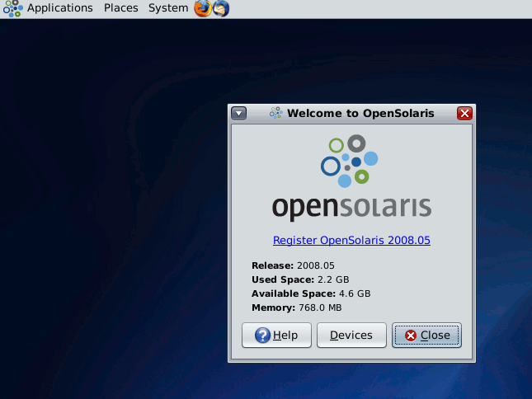Open the window menu arrow in the dialog title bar
The height and width of the screenshot is (399, 532).
(239, 113)
